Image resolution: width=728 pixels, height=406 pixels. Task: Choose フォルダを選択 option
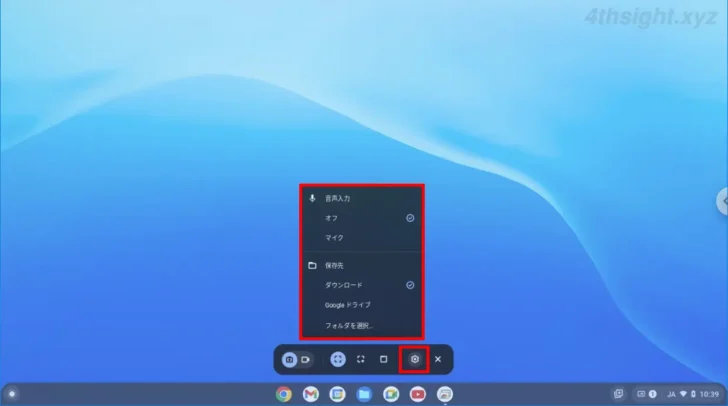362,326
